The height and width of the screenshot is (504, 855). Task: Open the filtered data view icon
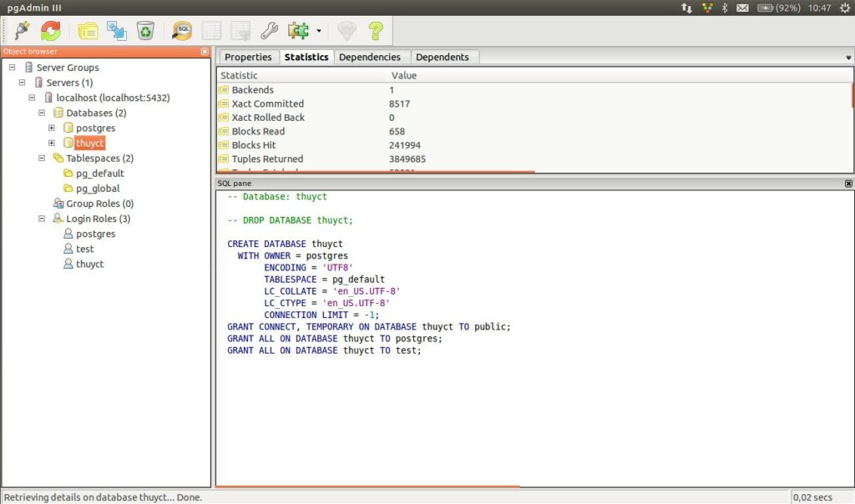240,31
